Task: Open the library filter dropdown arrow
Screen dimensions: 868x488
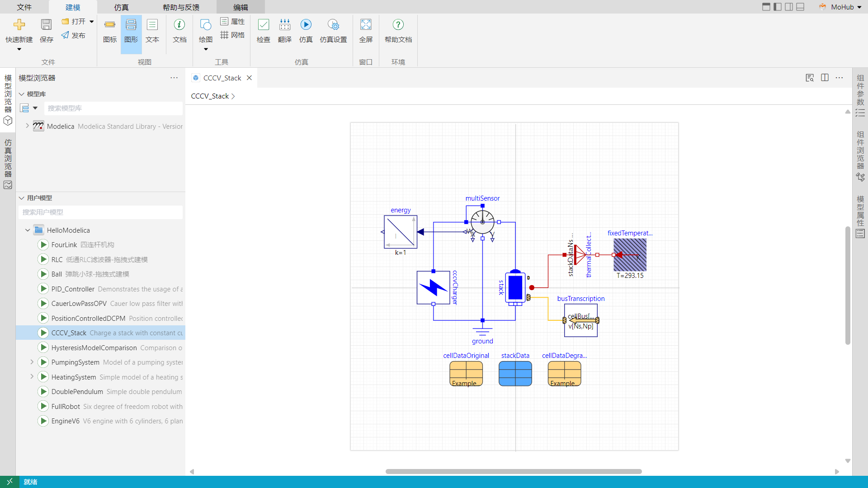Action: [x=35, y=108]
